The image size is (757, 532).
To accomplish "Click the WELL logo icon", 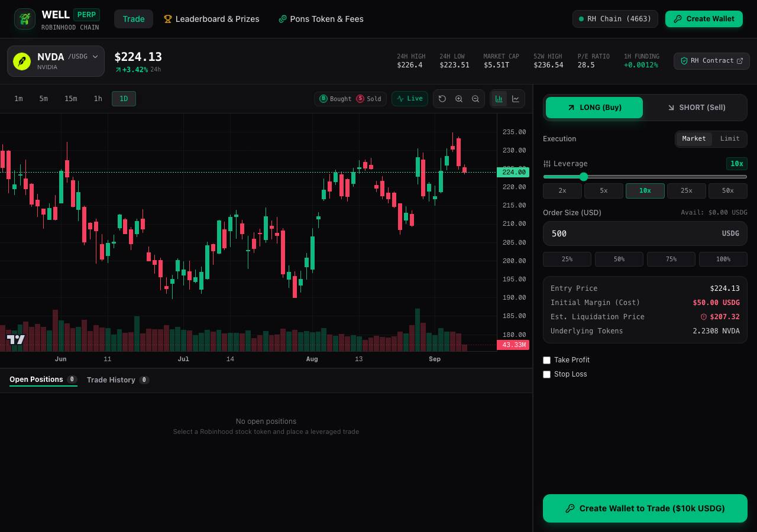I will (25, 19).
